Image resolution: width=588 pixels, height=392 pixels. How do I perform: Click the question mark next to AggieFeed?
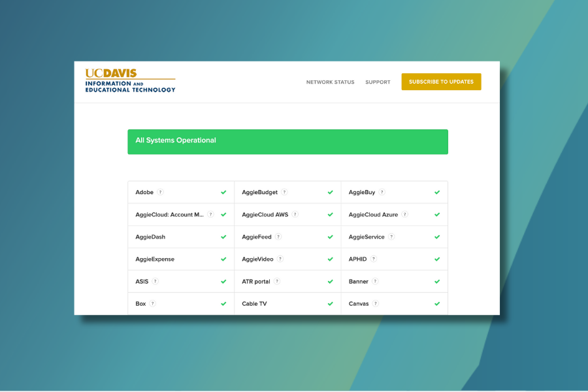coord(278,237)
